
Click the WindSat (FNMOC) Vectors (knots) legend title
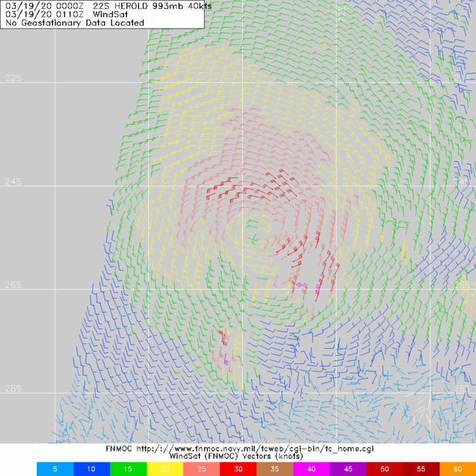coord(238,458)
